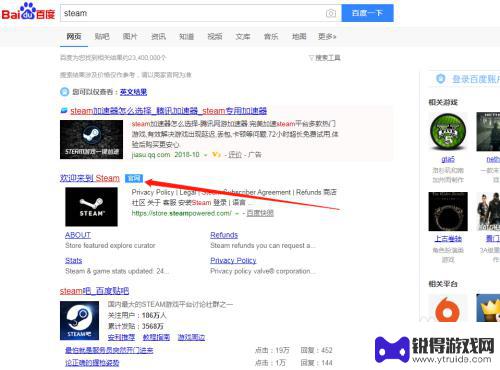500x370 pixels.
Task: Open the ABOUT sublink
Action: point(78,235)
